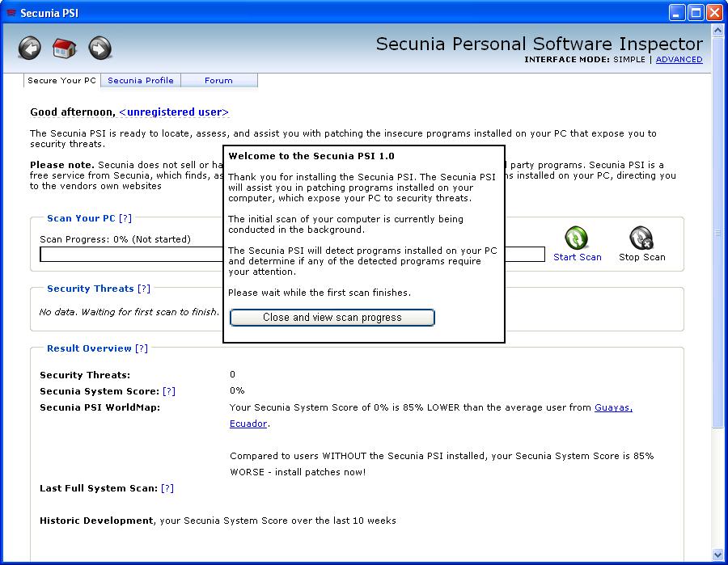Image resolution: width=728 pixels, height=565 pixels.
Task: Open help [?] next to Scan Your PC
Action: point(125,218)
